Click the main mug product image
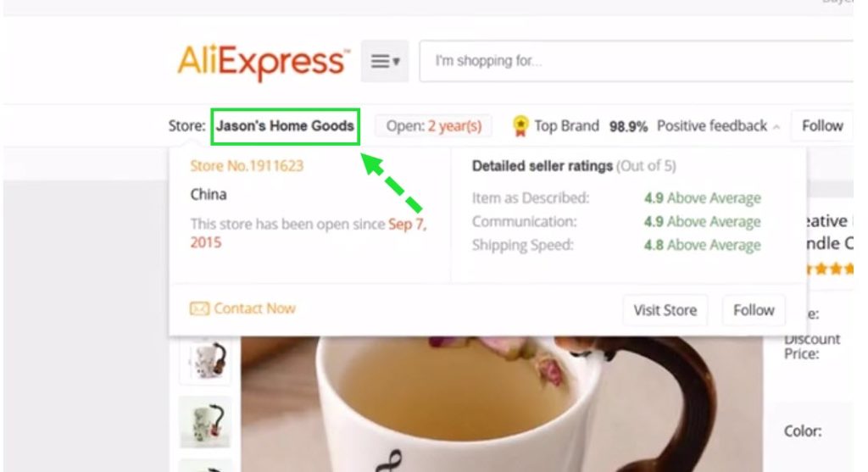This screenshot has height=472, width=868. coord(502,404)
